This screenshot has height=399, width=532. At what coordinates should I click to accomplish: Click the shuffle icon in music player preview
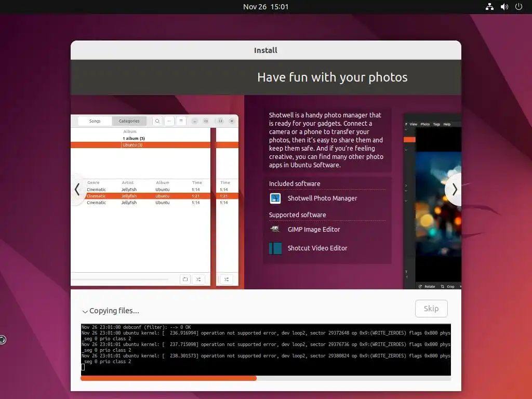click(x=198, y=279)
